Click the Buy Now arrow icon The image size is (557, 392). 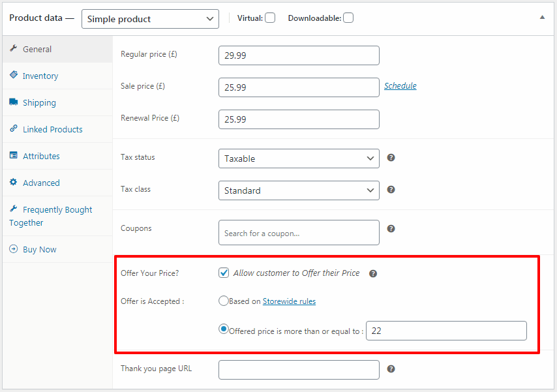click(14, 249)
